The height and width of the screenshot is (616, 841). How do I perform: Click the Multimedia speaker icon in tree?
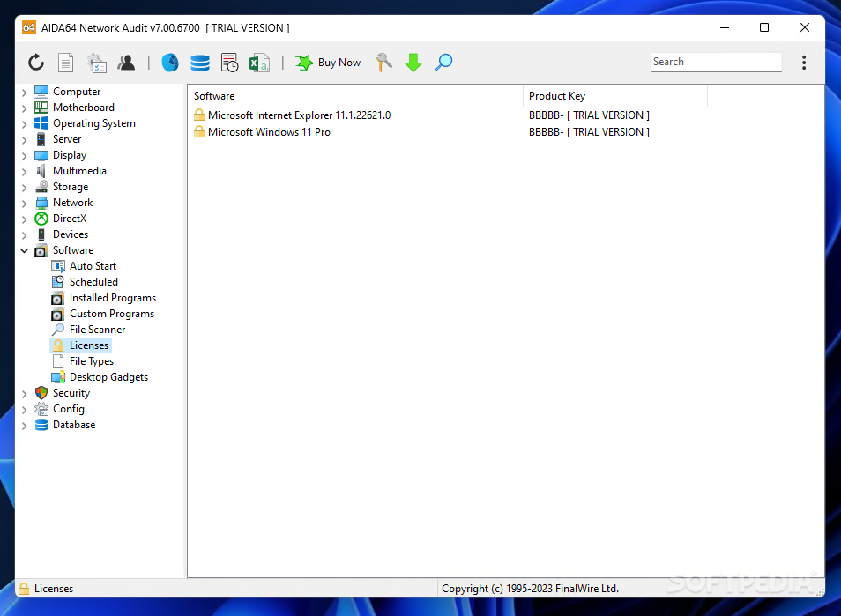[41, 171]
